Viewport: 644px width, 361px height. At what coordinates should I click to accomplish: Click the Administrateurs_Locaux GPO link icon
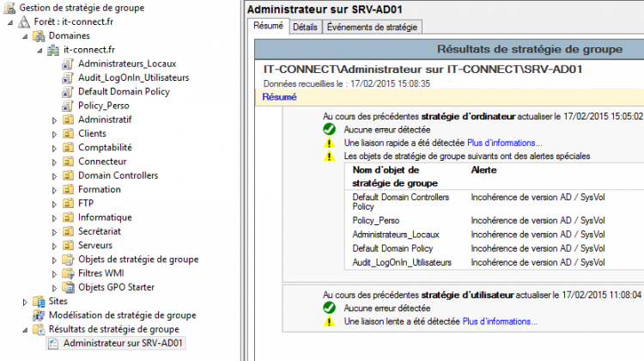(68, 64)
